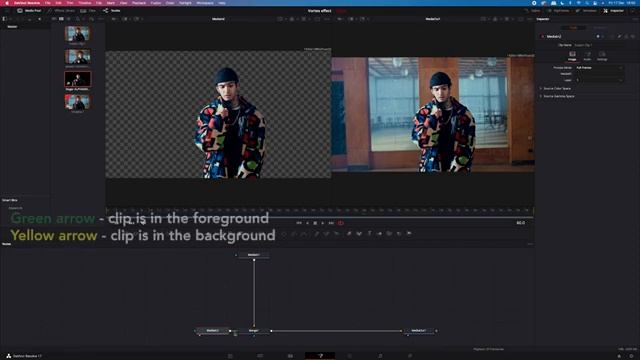Toggle the Inspector panel button

pyautogui.click(x=613, y=11)
